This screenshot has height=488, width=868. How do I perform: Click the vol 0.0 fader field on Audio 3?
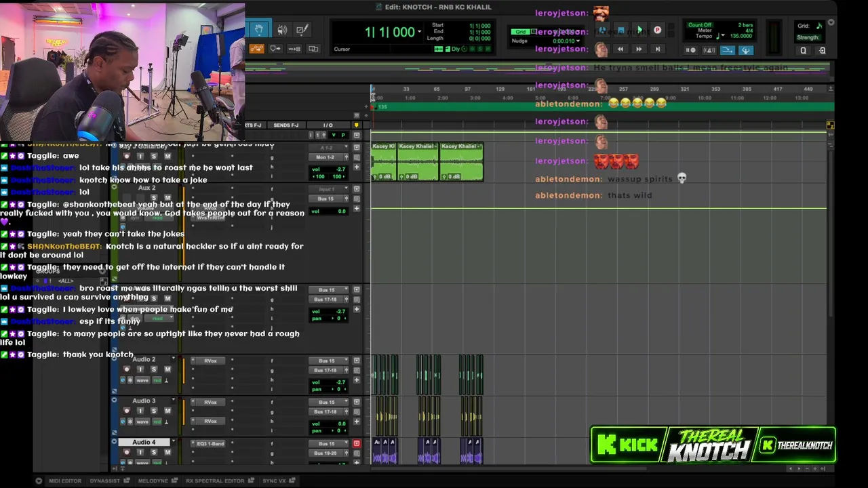click(329, 423)
